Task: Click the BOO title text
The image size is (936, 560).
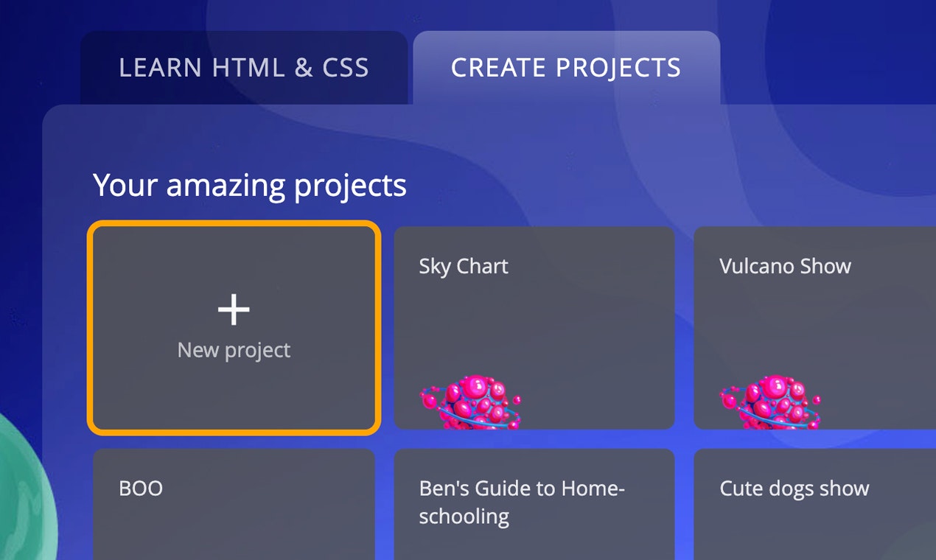Action: pyautogui.click(x=140, y=488)
